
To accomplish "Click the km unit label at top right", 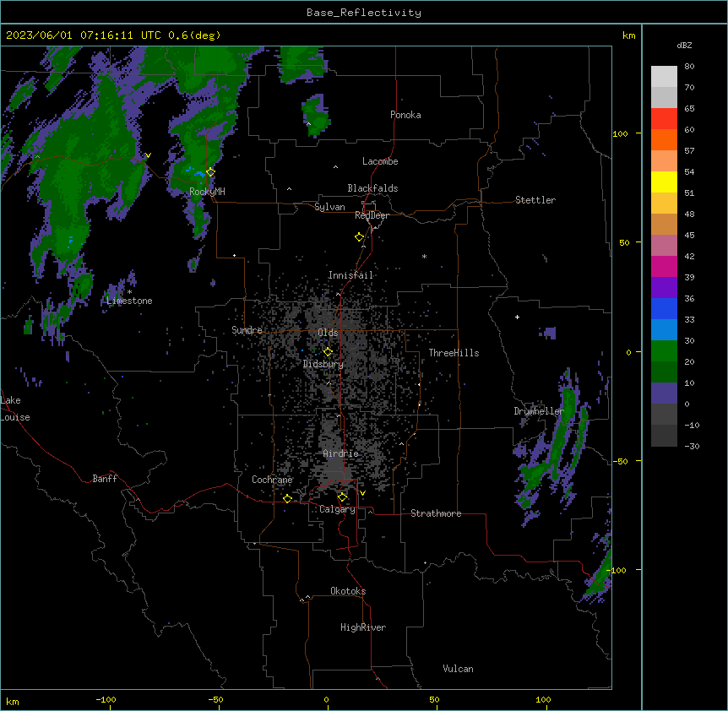I will tap(628, 35).
